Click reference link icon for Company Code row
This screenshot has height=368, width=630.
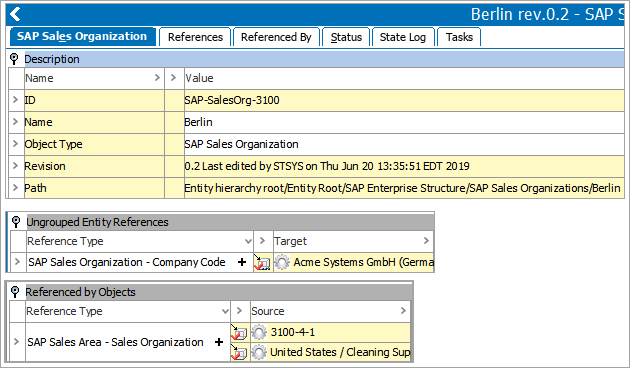[x=262, y=262]
